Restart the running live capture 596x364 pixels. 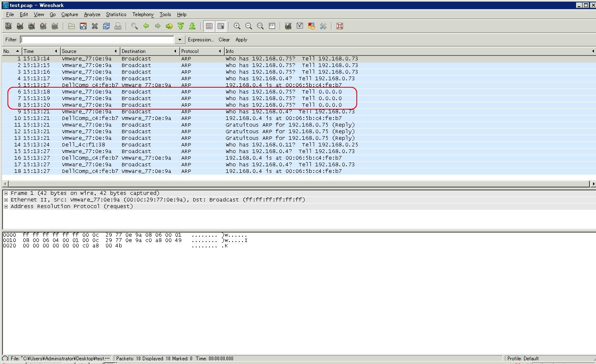[55, 26]
